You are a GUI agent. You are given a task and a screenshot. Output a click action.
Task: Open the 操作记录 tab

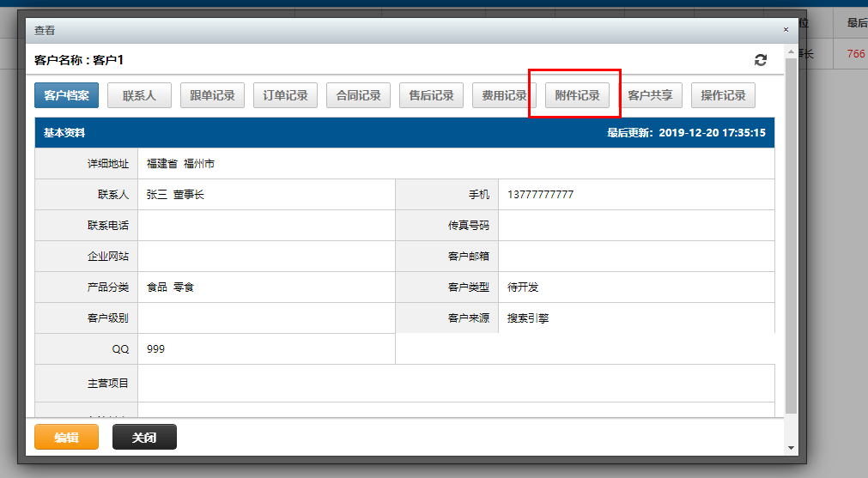[724, 95]
